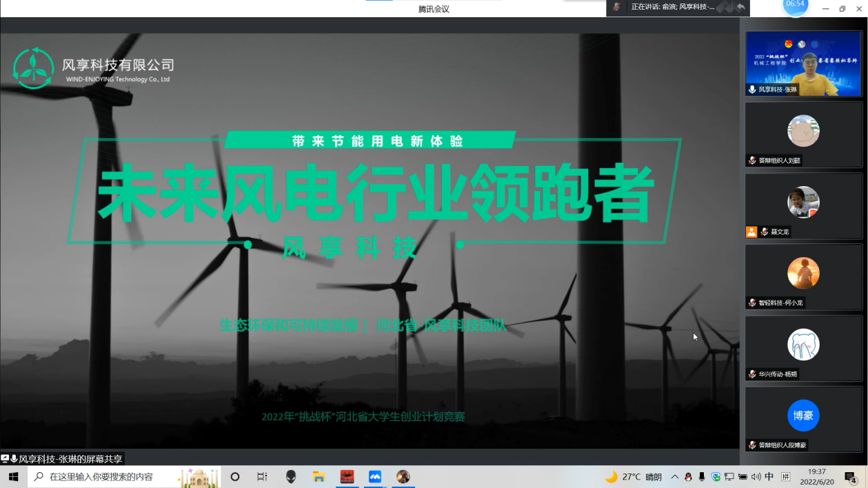Viewport: 868px width, 488px height.
Task: Click the reply arrow icon in speaking bar
Action: 740,7
